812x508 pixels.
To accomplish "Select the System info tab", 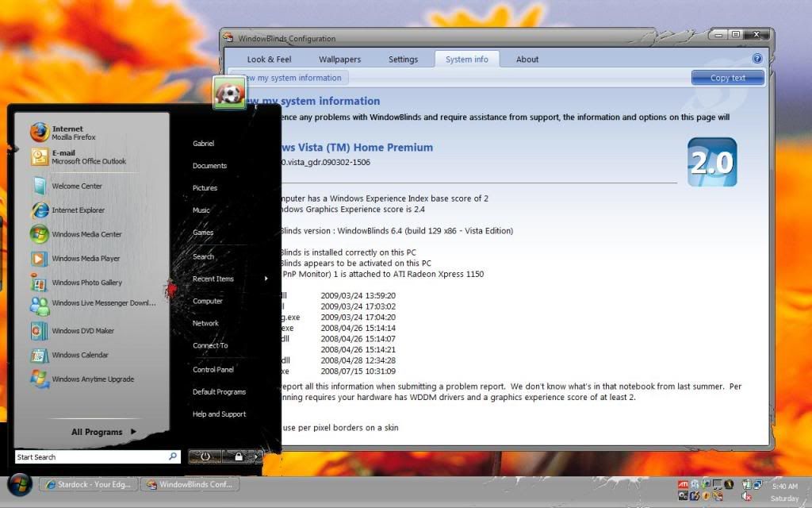I will (x=467, y=59).
